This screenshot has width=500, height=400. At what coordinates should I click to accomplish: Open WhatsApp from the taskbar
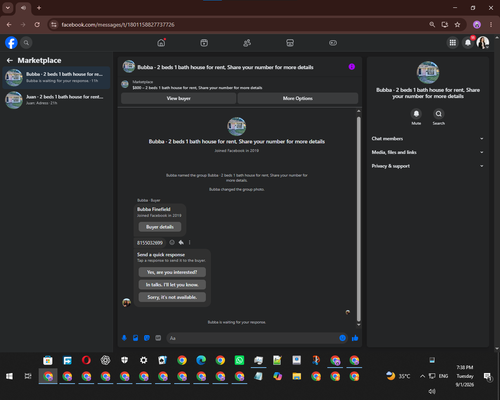pyautogui.click(x=239, y=360)
